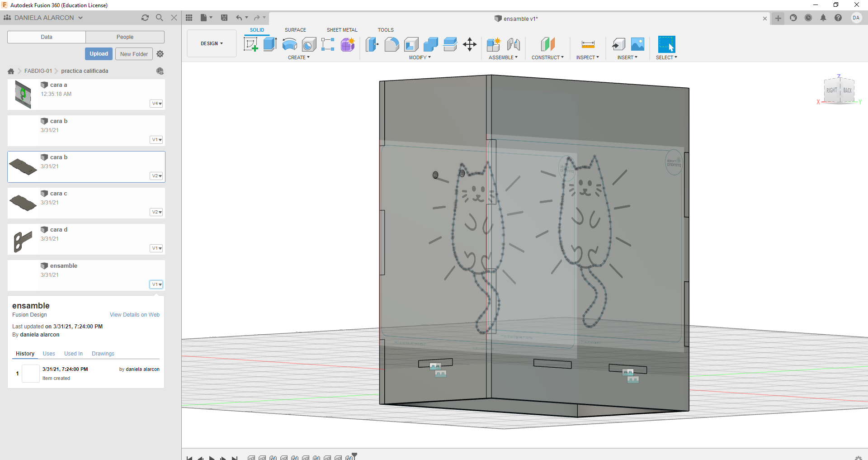Open the Job Status clock icon
This screenshot has width=868, height=460.
(808, 18)
